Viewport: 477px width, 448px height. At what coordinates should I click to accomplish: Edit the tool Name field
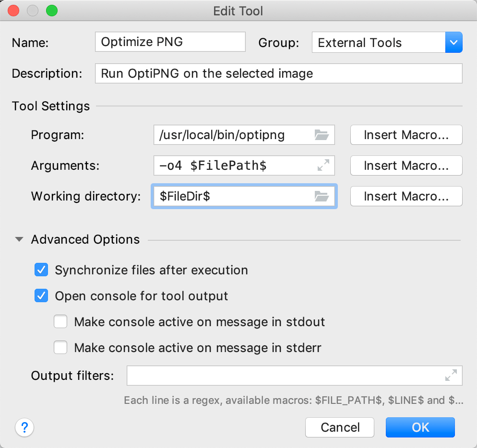pyautogui.click(x=170, y=42)
